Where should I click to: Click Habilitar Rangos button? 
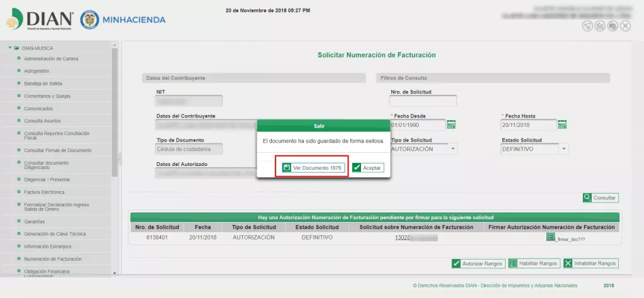point(533,263)
